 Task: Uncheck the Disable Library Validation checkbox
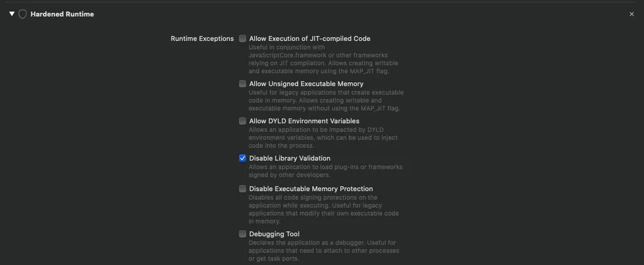click(x=243, y=158)
